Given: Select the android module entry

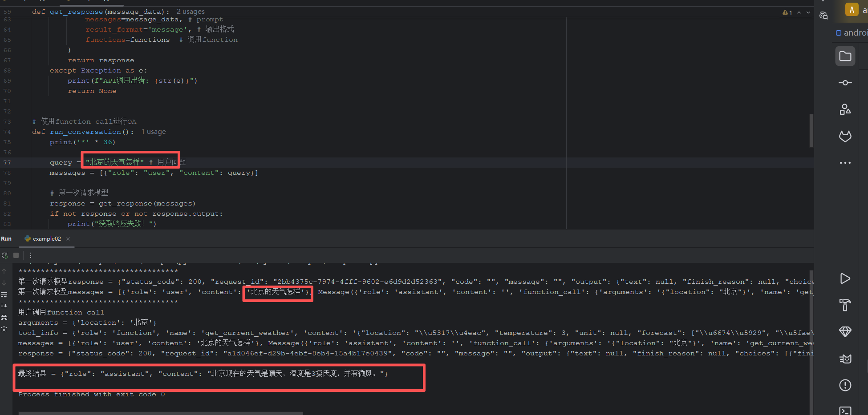Looking at the screenshot, I should tap(852, 33).
